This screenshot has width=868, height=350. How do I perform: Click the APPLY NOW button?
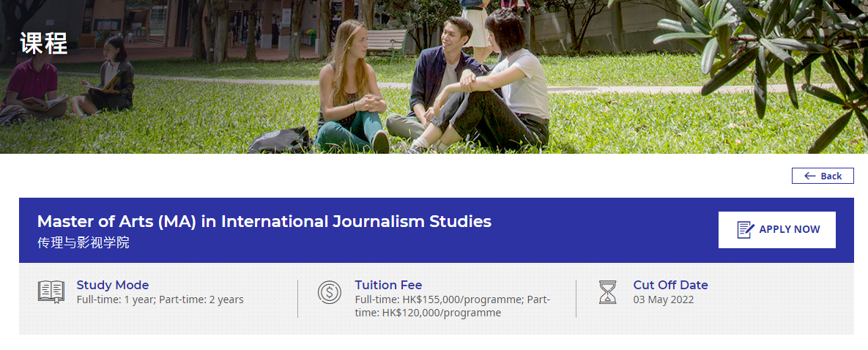click(x=776, y=230)
